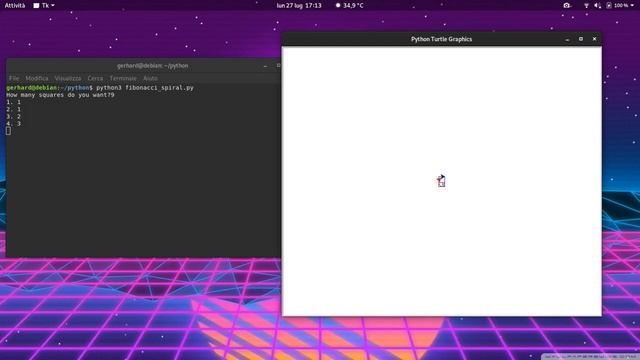Minimize the Python Turtle Graphics window

point(567,39)
